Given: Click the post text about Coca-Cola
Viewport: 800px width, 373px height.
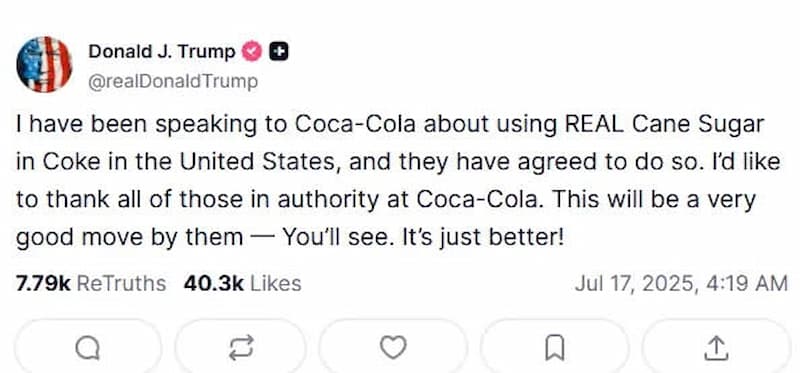Looking at the screenshot, I should coord(398,181).
